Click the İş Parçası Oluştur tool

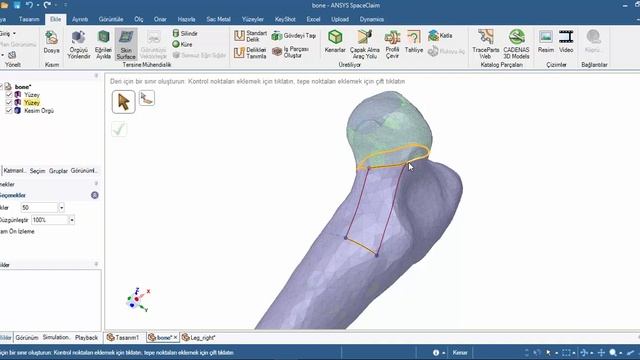[x=291, y=52]
